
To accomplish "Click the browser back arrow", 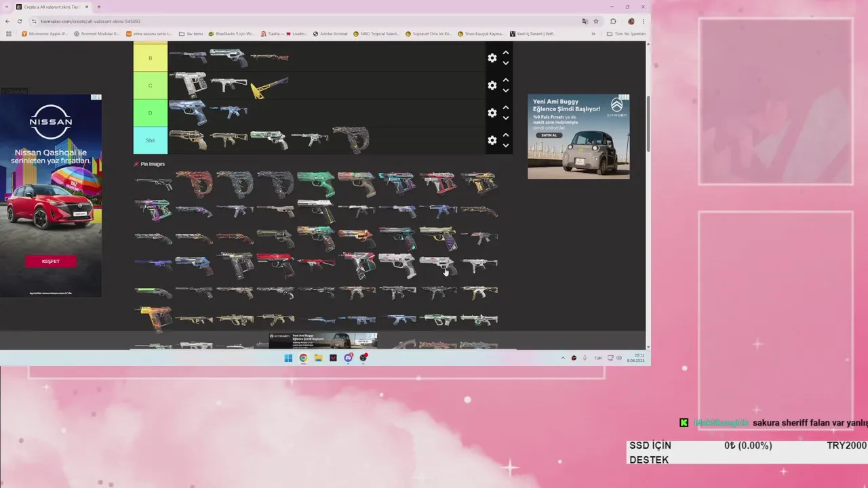I will point(7,21).
